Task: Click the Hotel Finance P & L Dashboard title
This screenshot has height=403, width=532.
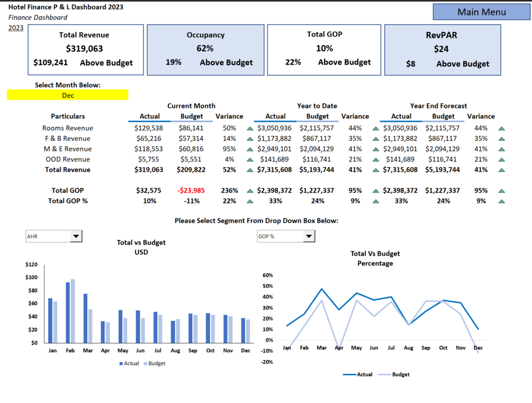Action: [66, 7]
